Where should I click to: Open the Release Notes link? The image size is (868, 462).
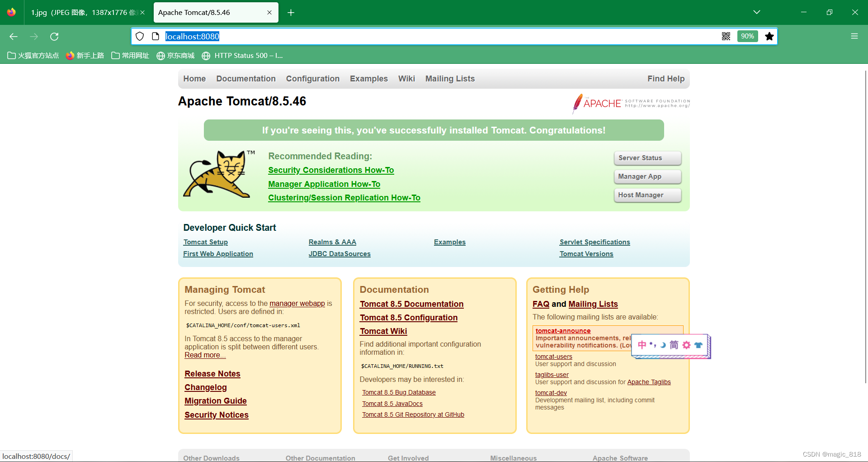[212, 374]
